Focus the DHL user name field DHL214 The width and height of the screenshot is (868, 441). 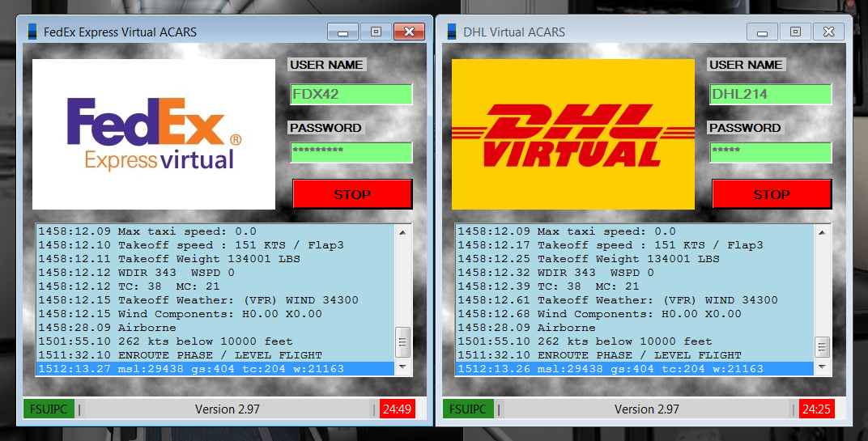click(x=771, y=94)
